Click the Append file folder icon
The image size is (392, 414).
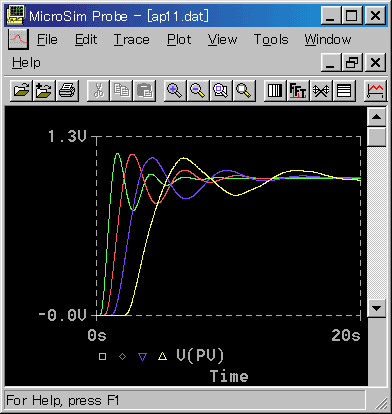44,90
